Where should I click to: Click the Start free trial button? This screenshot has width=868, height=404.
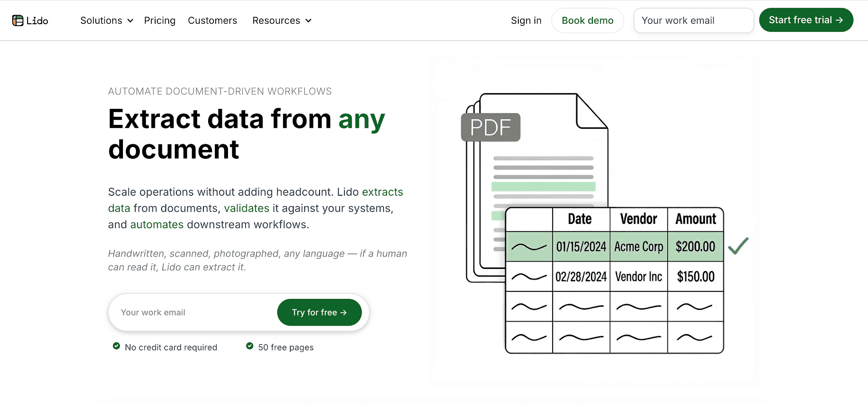(806, 20)
